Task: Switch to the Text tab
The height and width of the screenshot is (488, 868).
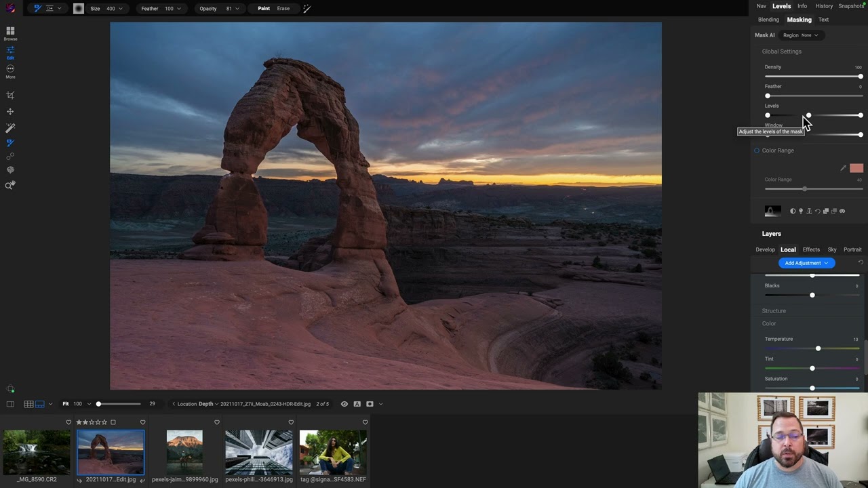Action: pos(823,20)
